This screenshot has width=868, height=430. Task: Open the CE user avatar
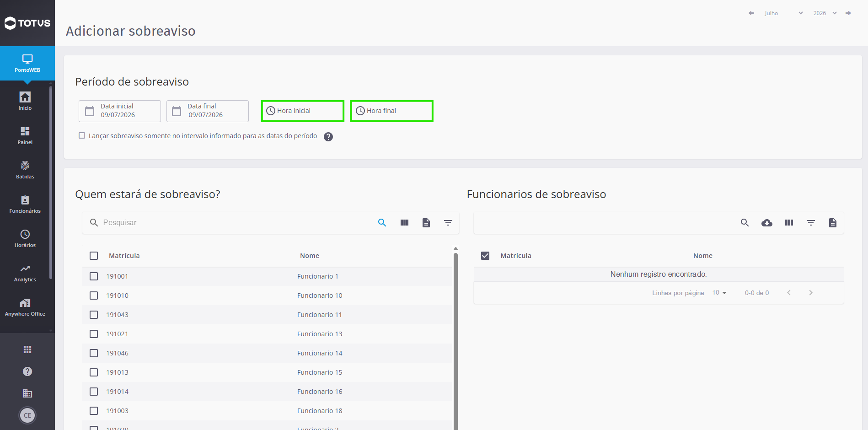point(27,415)
